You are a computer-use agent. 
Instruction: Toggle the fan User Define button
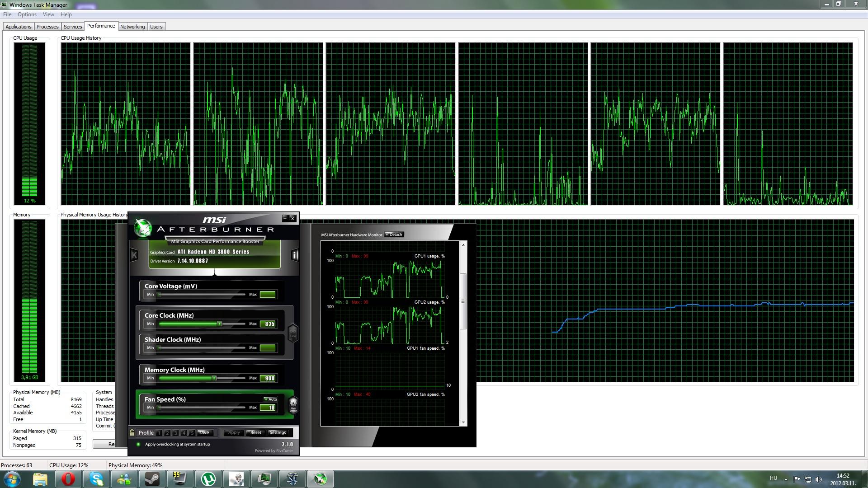click(x=293, y=404)
